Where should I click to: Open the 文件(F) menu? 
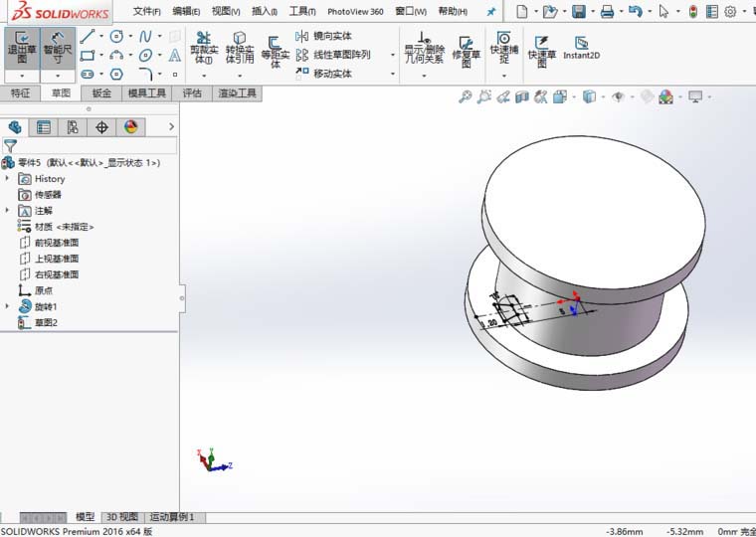pos(146,11)
